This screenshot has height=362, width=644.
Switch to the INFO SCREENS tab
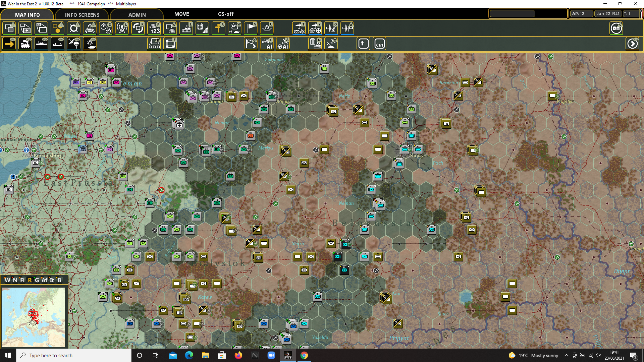tap(82, 15)
